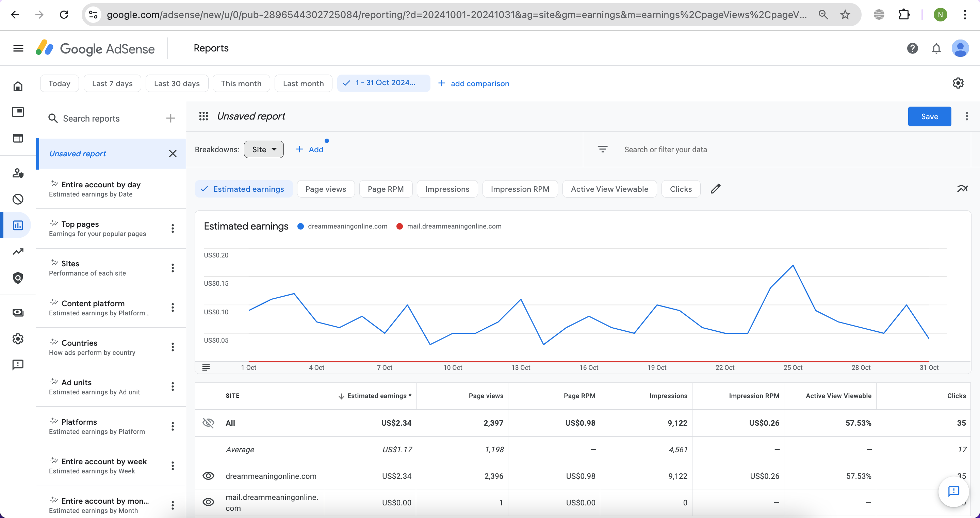Toggle Impression RPM metric chip
The height and width of the screenshot is (518, 980).
point(520,189)
